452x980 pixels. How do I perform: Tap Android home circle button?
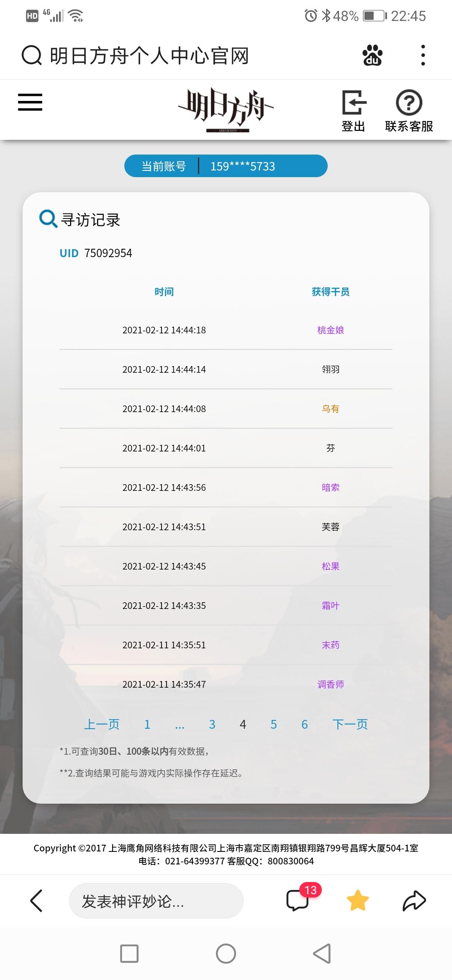[x=226, y=954]
